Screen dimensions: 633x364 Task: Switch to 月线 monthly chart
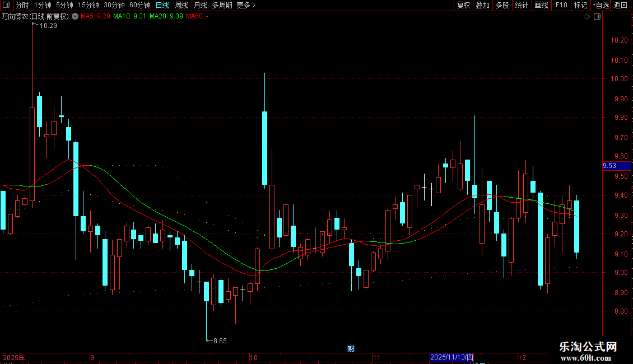click(x=200, y=5)
